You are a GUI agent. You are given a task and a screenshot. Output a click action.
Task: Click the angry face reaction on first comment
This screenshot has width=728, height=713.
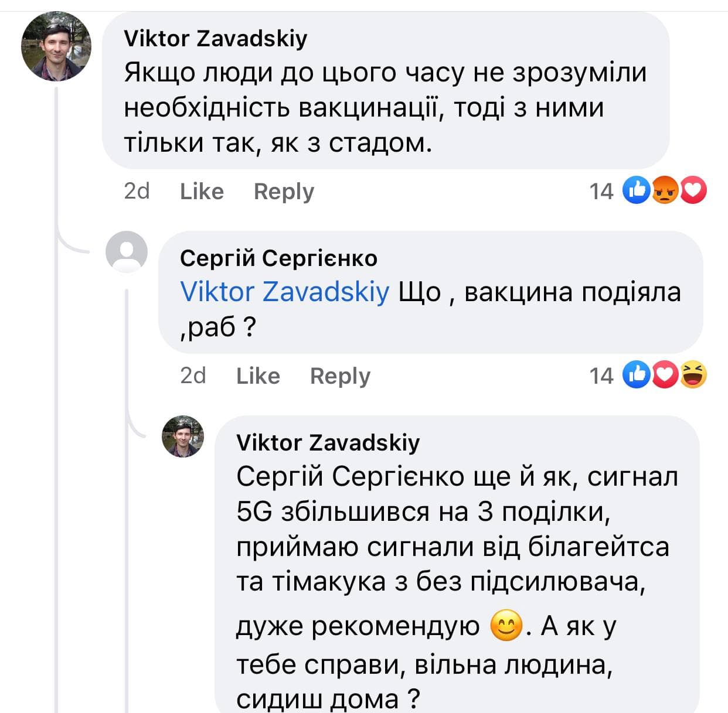coord(665,190)
